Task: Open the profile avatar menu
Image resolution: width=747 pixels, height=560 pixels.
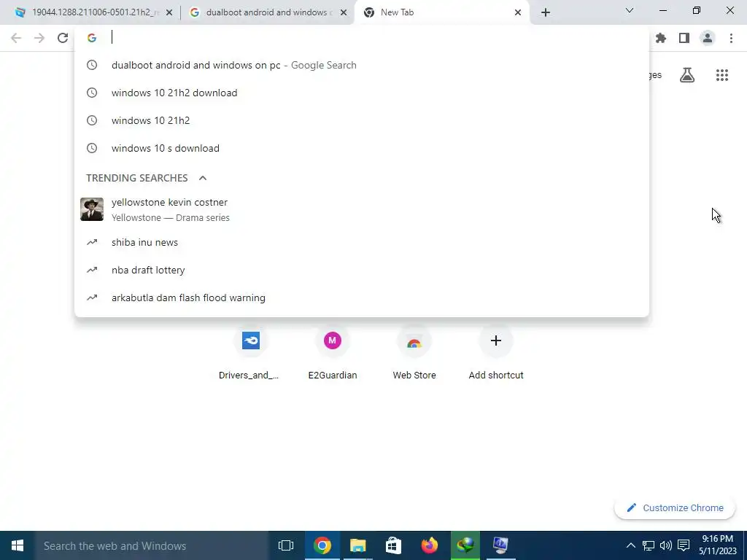Action: click(x=708, y=38)
